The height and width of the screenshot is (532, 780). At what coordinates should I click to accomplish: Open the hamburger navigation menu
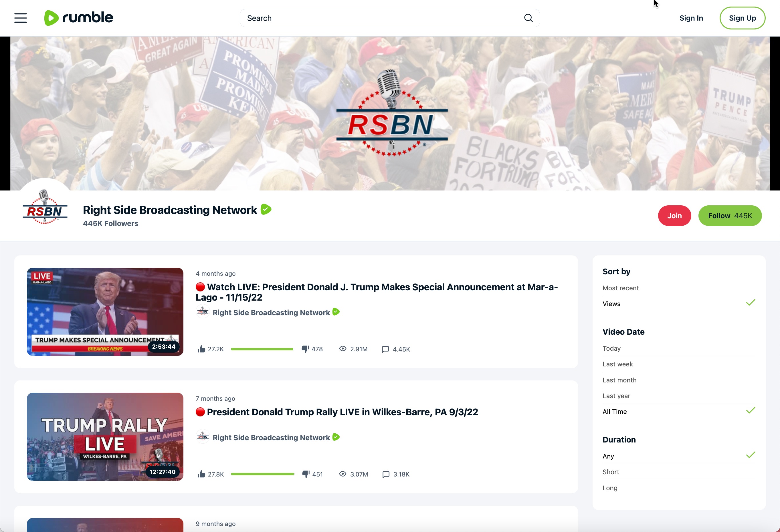[21, 18]
